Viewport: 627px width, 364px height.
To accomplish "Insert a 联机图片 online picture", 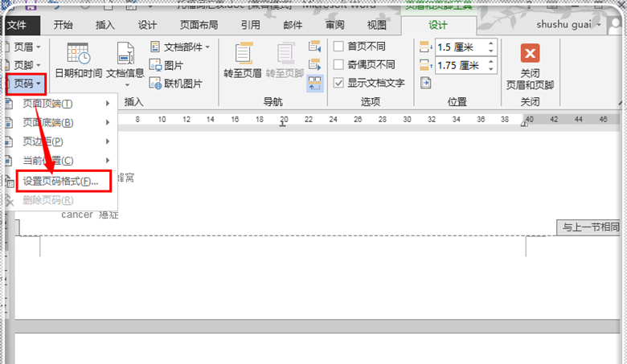I will (175, 84).
